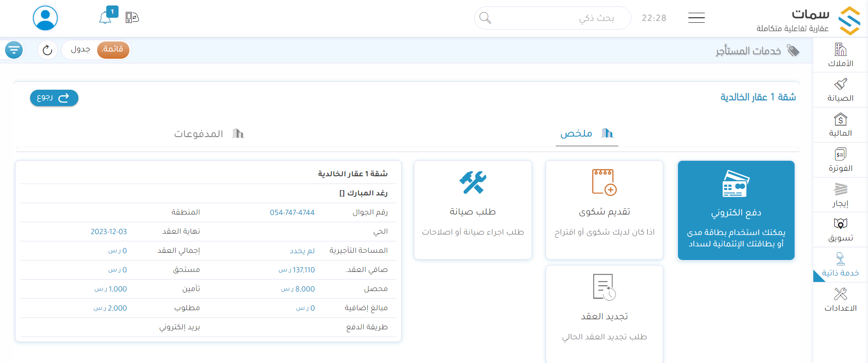
Task: Click the contract renewal document icon
Action: click(x=604, y=287)
